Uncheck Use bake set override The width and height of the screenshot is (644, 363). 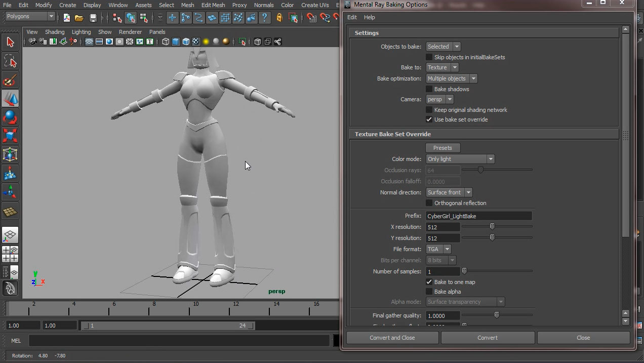tap(429, 119)
